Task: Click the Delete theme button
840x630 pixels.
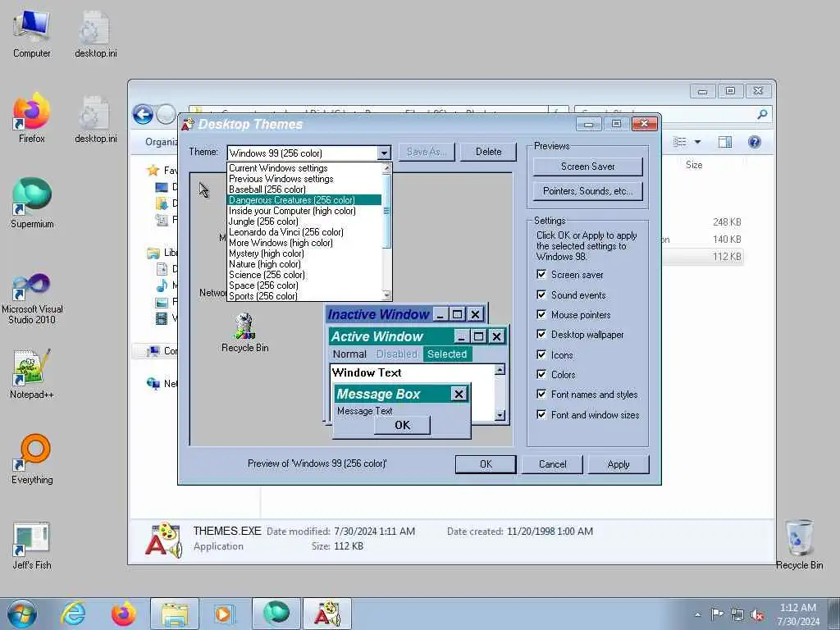Action: point(488,152)
